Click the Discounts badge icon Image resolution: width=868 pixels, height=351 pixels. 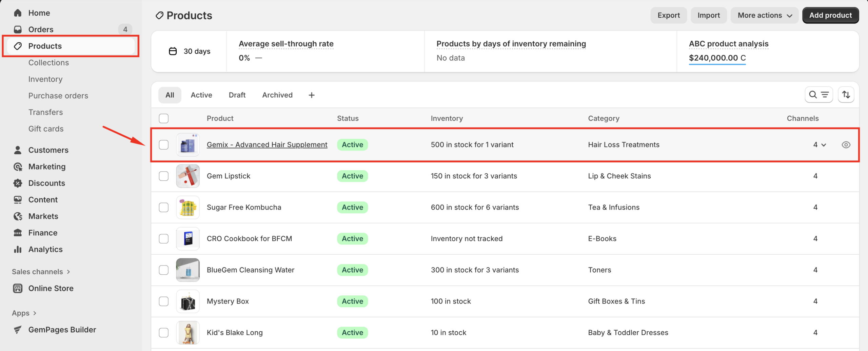(18, 183)
